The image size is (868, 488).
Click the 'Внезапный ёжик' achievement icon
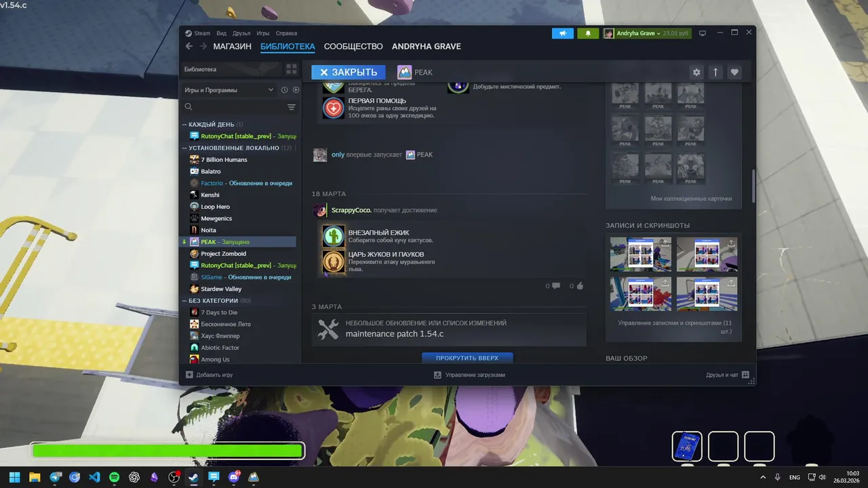pyautogui.click(x=334, y=236)
